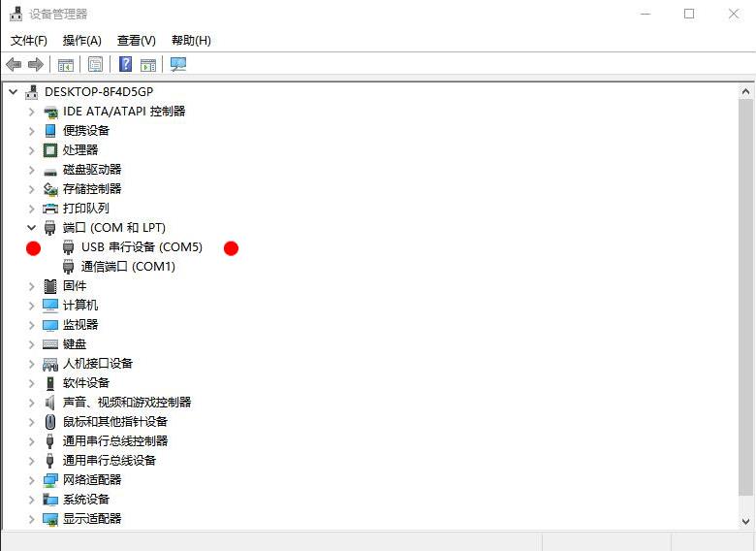This screenshot has height=551, width=756.
Task: Select the 固件 row label
Action: (75, 285)
